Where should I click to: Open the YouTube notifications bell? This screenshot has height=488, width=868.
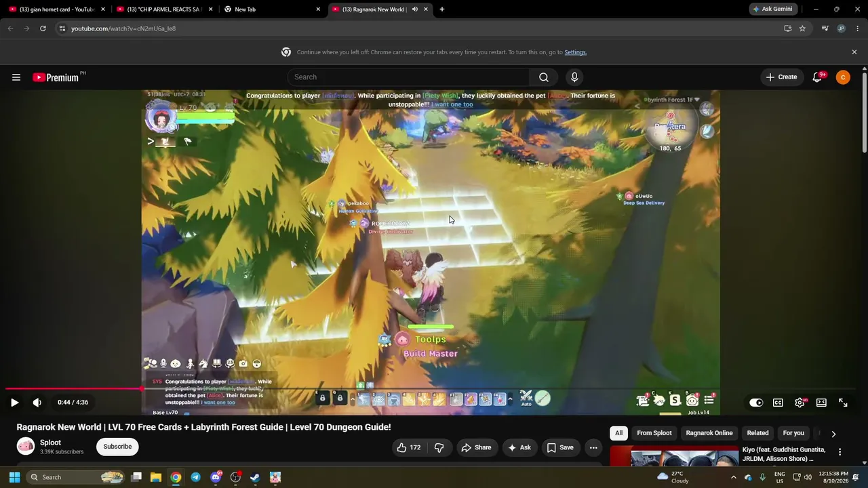817,77
